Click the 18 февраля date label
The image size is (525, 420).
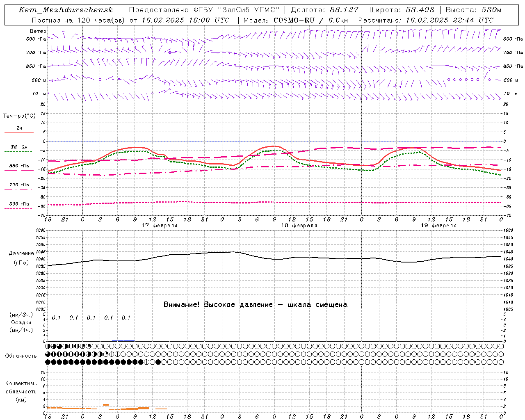tap(299, 226)
